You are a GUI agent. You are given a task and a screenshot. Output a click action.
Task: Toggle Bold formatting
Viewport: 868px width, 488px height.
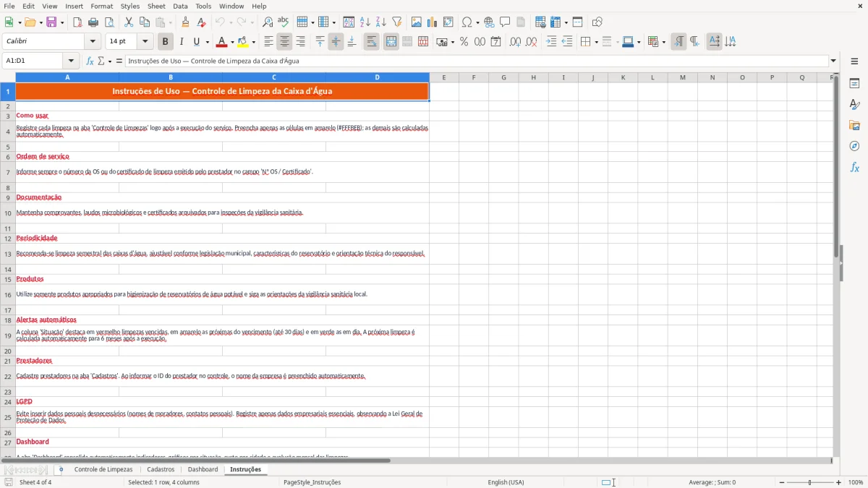click(166, 42)
